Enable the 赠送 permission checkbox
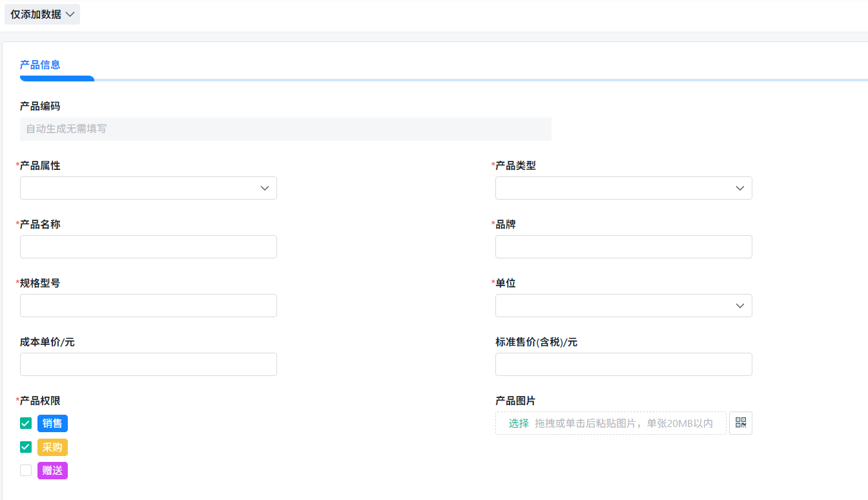Viewport: 868px width, 500px height. coord(25,470)
